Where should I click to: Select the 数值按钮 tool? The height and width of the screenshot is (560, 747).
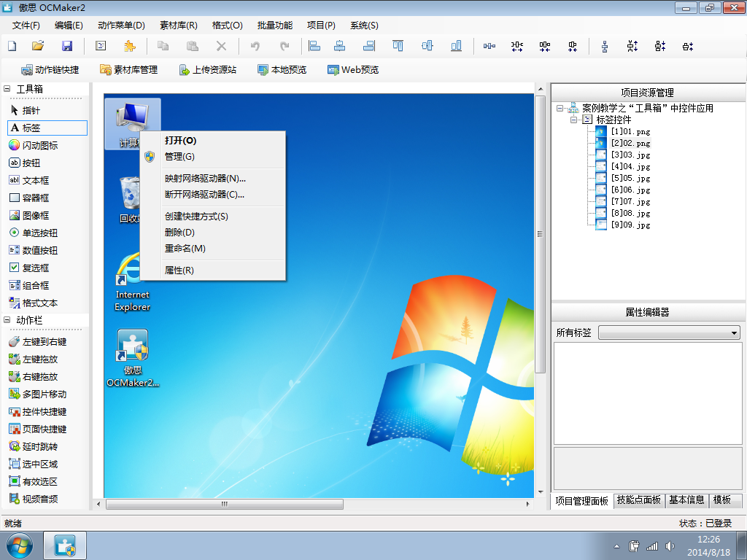34,251
